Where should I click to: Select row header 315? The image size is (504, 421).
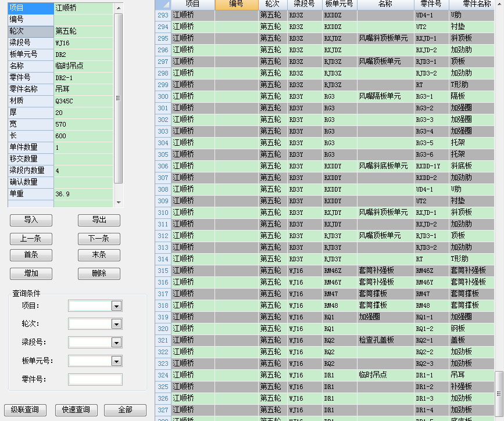[x=163, y=271]
